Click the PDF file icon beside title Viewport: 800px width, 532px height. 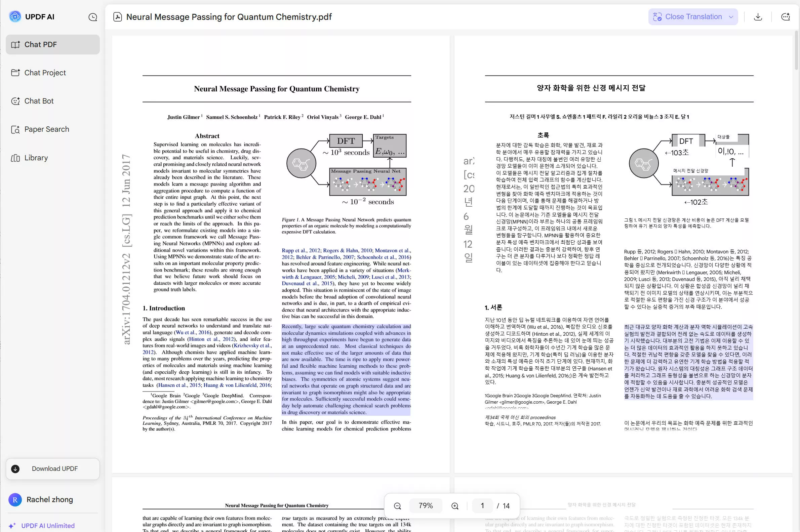[118, 17]
